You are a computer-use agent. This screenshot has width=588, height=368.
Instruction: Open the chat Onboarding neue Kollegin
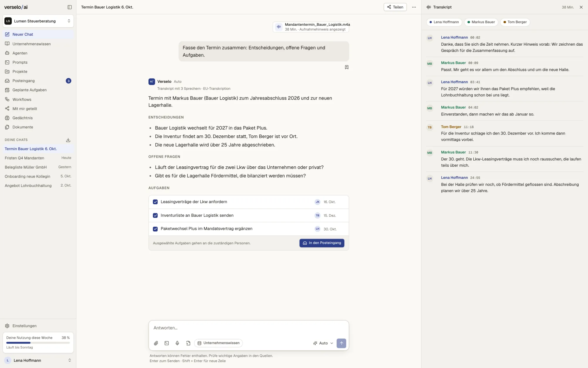click(38, 176)
